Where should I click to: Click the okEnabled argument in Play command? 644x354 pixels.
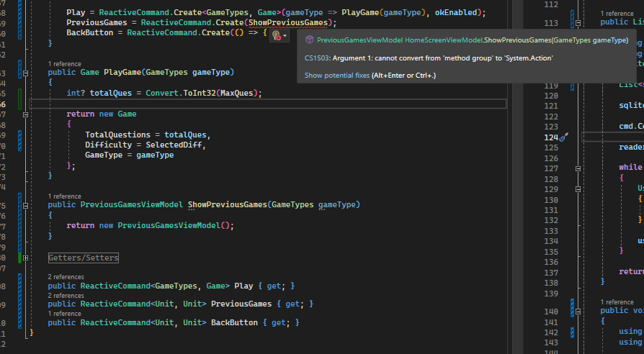pyautogui.click(x=456, y=13)
